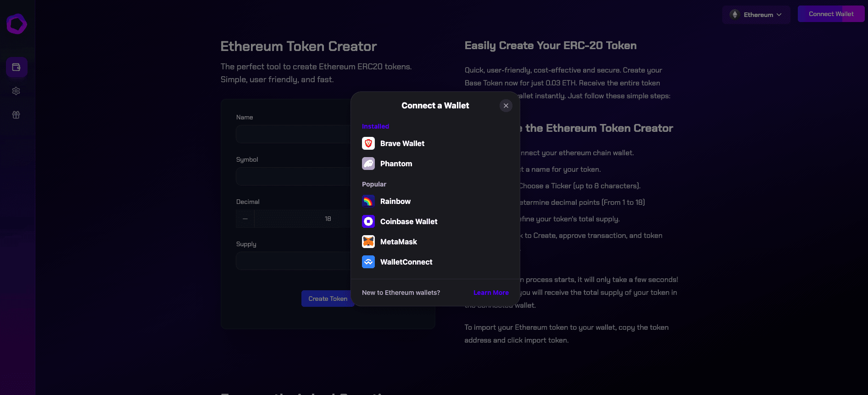The width and height of the screenshot is (868, 395).
Task: Click the Symbol input field
Action: point(294,176)
